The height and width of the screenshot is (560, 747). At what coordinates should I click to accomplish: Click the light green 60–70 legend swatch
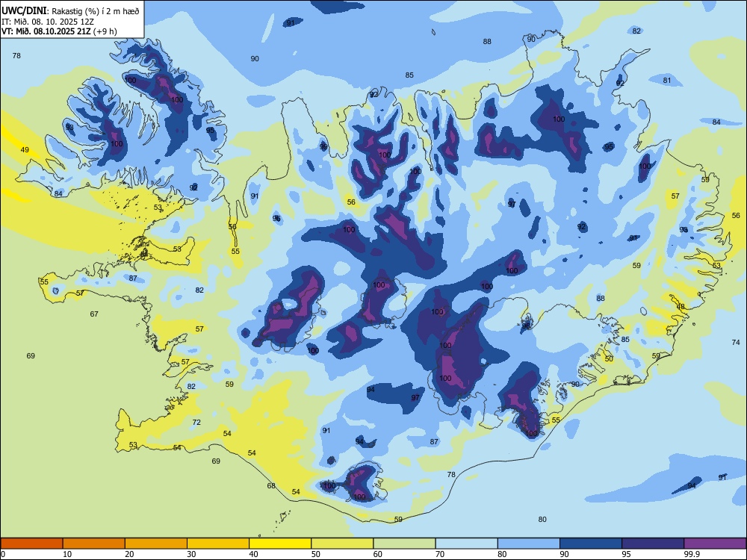(404, 544)
